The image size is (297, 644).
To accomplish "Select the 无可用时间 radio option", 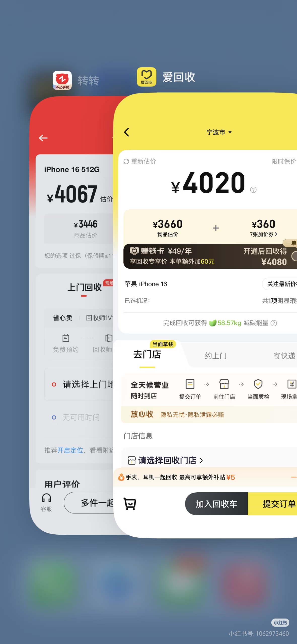I will [54, 417].
